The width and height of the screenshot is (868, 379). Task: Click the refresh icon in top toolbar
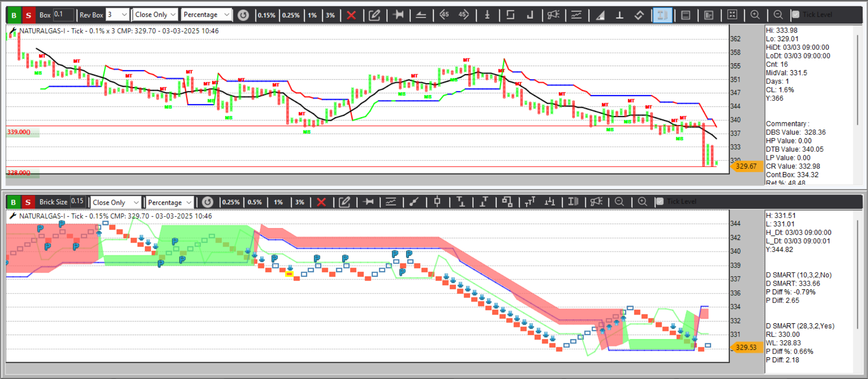tap(243, 15)
